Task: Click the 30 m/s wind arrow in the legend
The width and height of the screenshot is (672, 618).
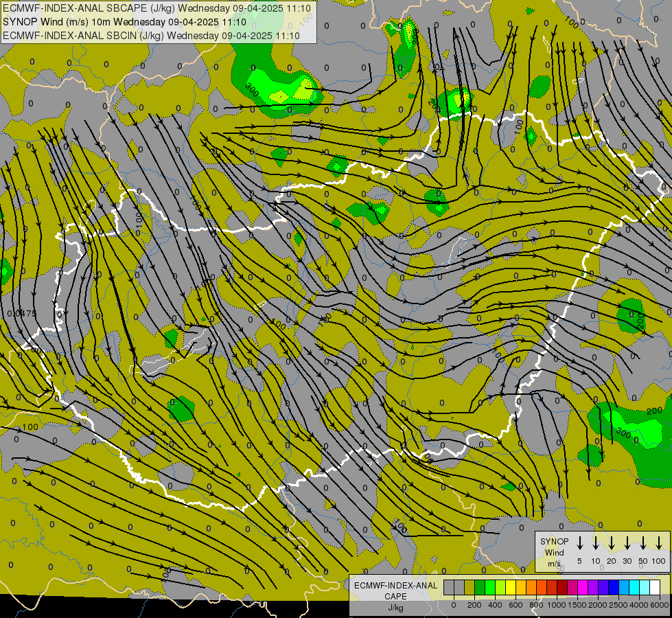Action: click(x=627, y=543)
